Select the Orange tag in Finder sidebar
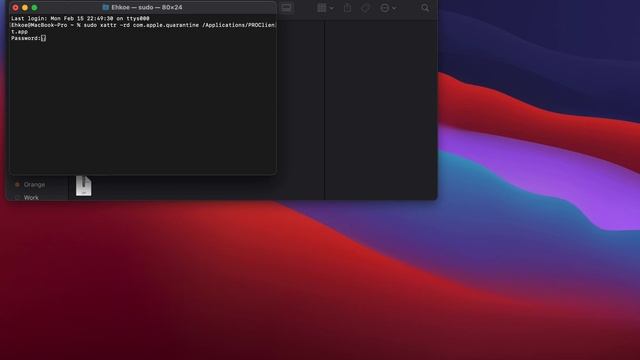 click(30, 184)
